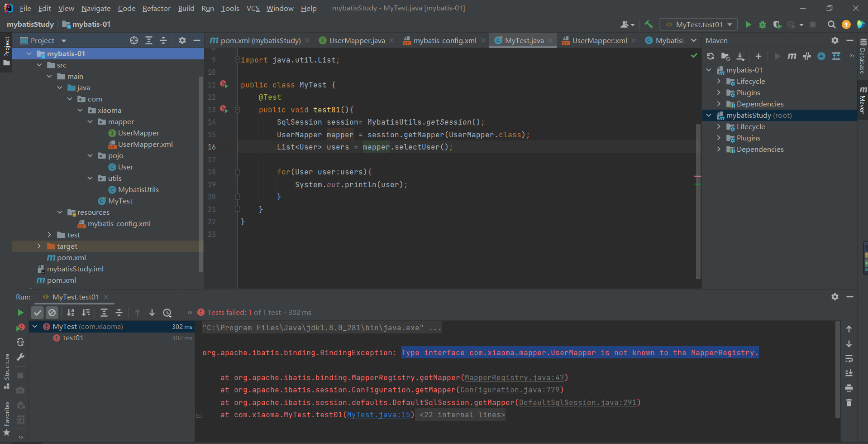Toggle Show Passed tests checkmark
The width and height of the screenshot is (868, 444).
coord(38,313)
